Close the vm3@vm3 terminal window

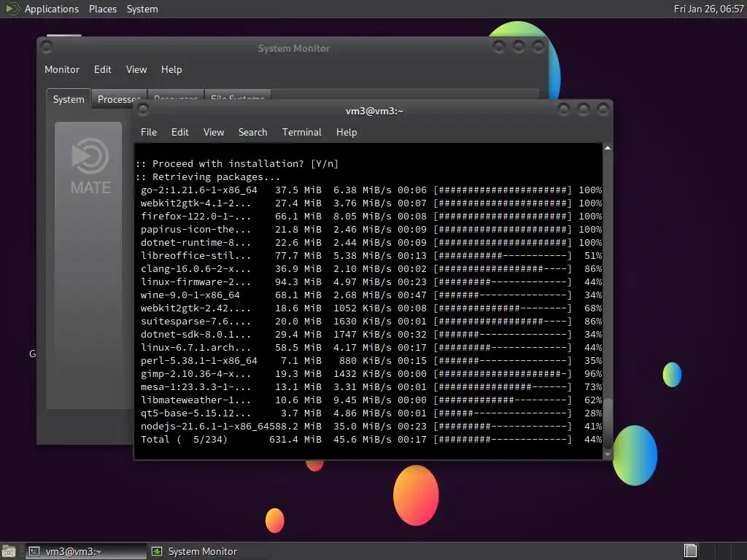[x=603, y=110]
